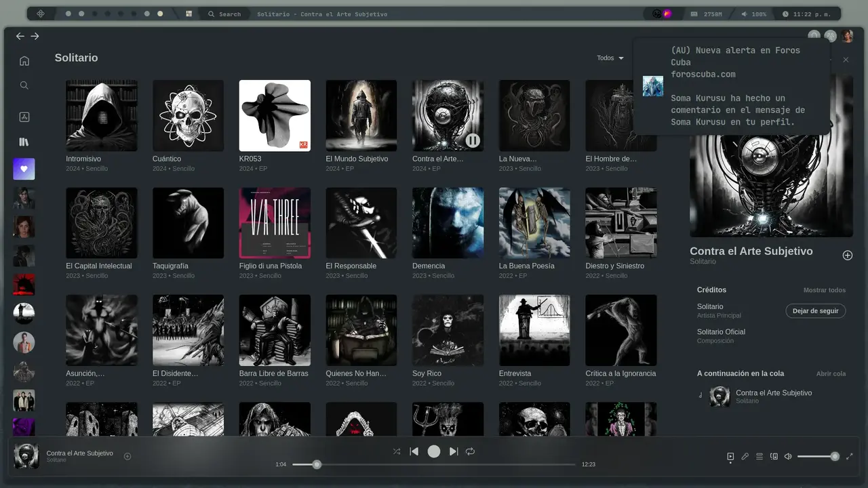Open Barra Libre de Barras cover

click(275, 330)
